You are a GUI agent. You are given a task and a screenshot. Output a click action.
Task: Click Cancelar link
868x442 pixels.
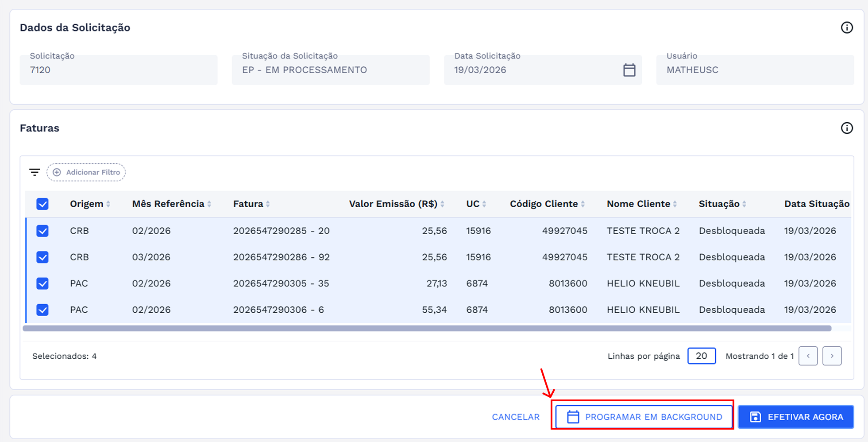click(x=516, y=417)
